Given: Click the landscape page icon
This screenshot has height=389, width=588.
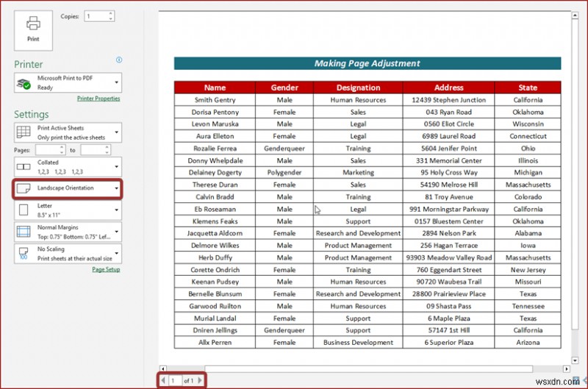Looking at the screenshot, I should tap(24, 188).
